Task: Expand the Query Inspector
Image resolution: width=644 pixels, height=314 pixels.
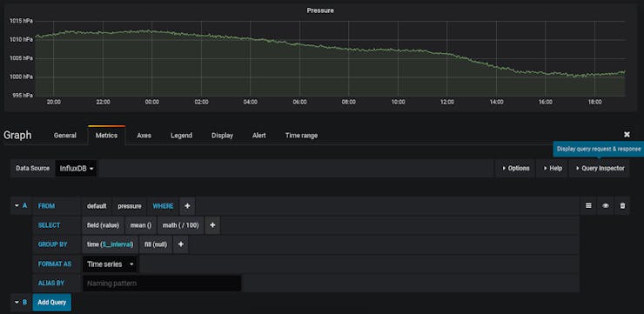Action: pyautogui.click(x=600, y=168)
